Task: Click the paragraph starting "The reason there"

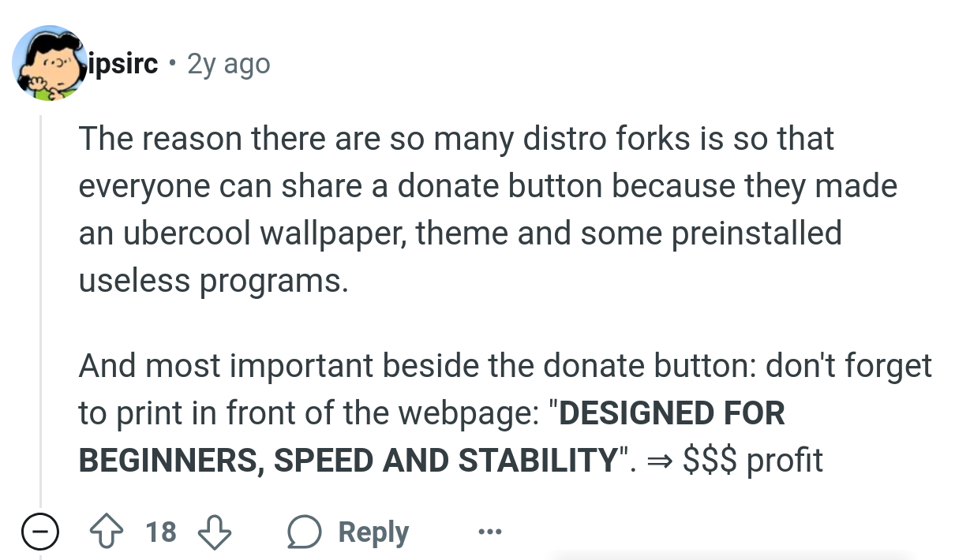Action: [488, 210]
